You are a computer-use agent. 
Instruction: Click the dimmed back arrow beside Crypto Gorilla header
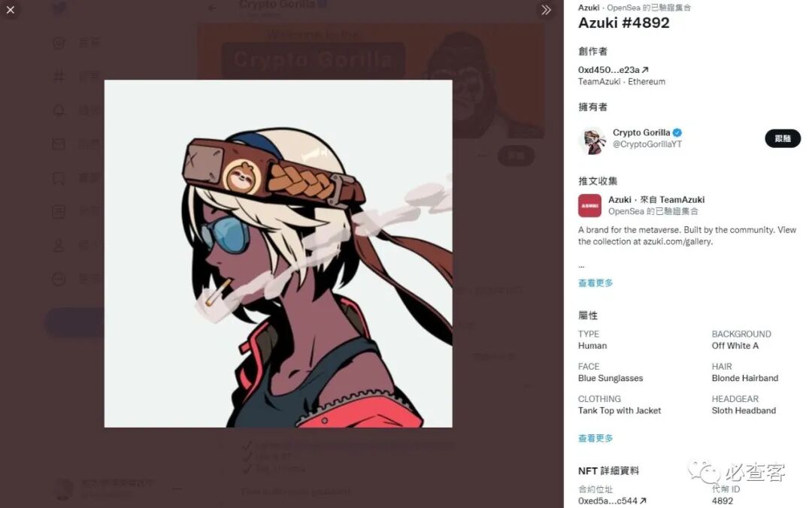tap(212, 8)
